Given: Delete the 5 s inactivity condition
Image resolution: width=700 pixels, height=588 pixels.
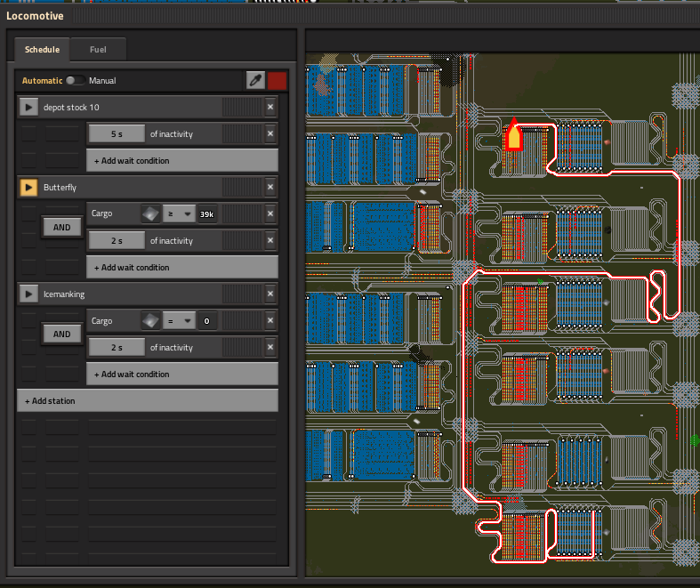Looking at the screenshot, I should coord(270,133).
